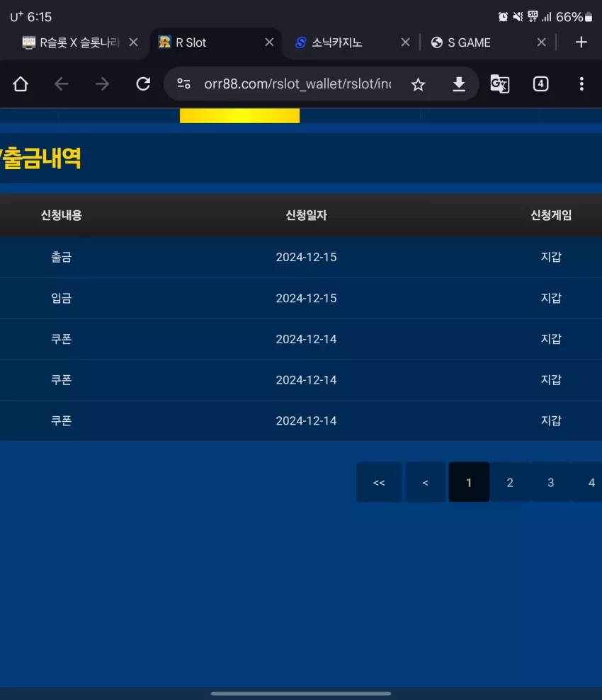Image resolution: width=602 pixels, height=700 pixels.
Task: Click the 입금 row entry
Action: click(62, 298)
